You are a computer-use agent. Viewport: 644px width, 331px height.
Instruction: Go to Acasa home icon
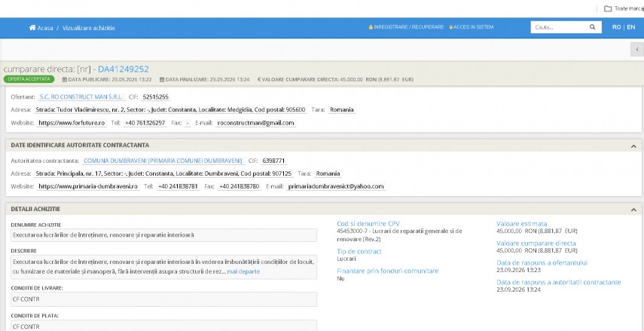(x=32, y=28)
